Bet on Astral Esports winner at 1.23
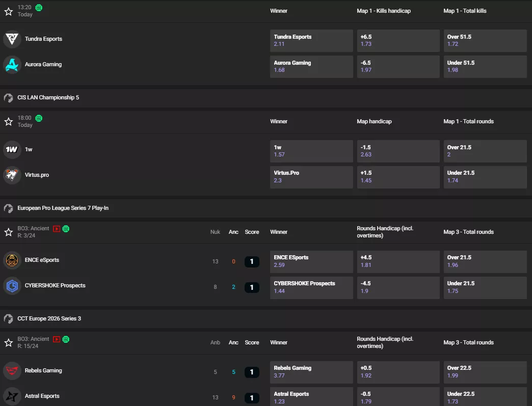The width and height of the screenshot is (532, 406). [x=311, y=397]
